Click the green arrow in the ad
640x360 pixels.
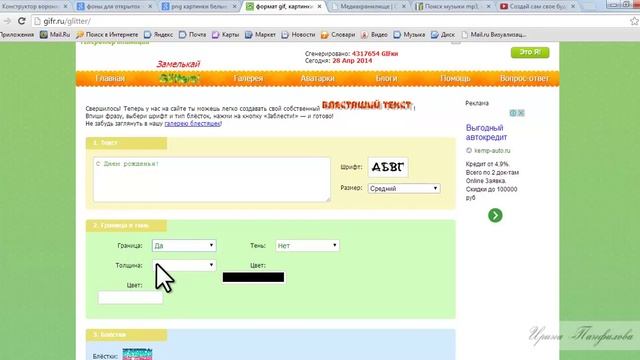(495, 215)
